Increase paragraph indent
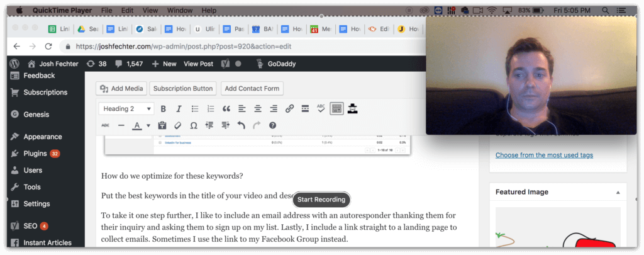 (225, 125)
